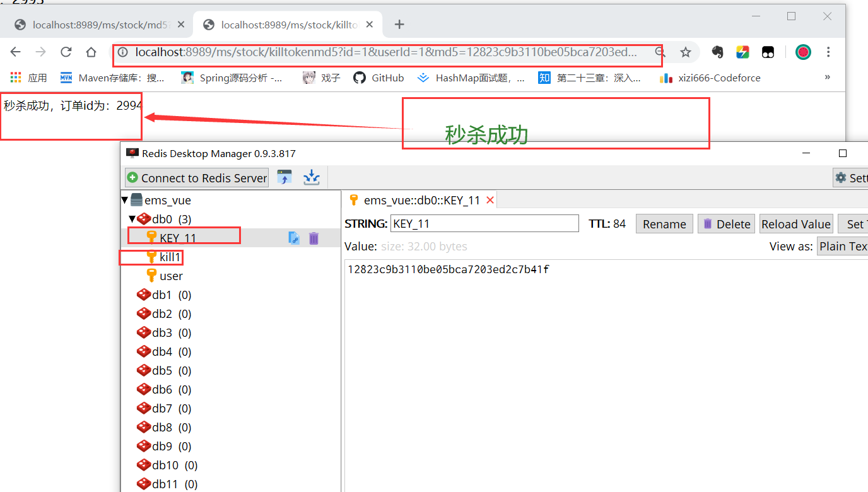Image resolution: width=868 pixels, height=492 pixels.
Task: Collapse the ems_vue connection
Action: click(124, 200)
